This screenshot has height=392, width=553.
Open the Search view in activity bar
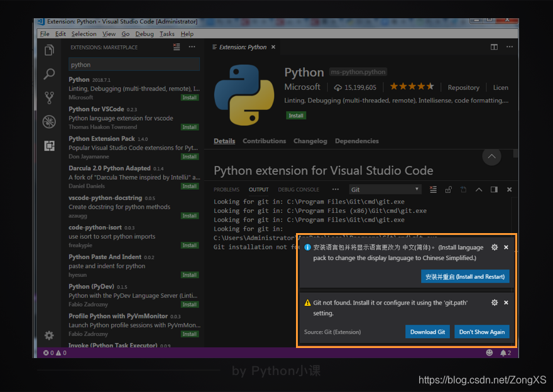coord(50,74)
